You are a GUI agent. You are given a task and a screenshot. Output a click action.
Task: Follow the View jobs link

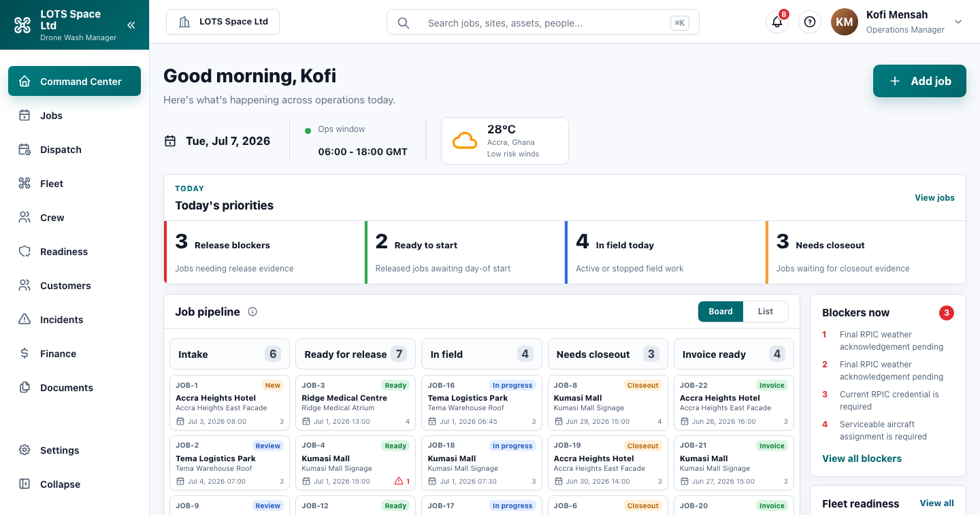pyautogui.click(x=934, y=198)
